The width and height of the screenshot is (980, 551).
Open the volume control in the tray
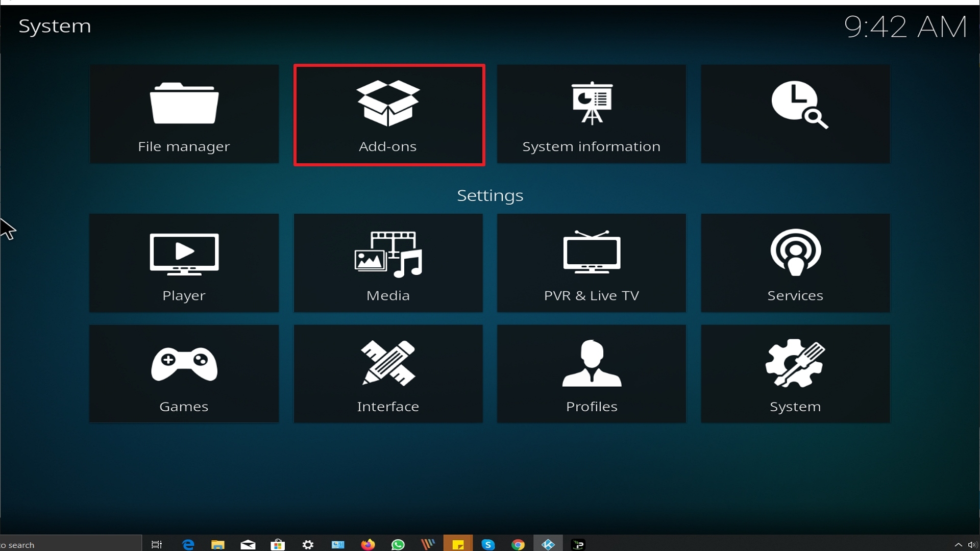972,545
